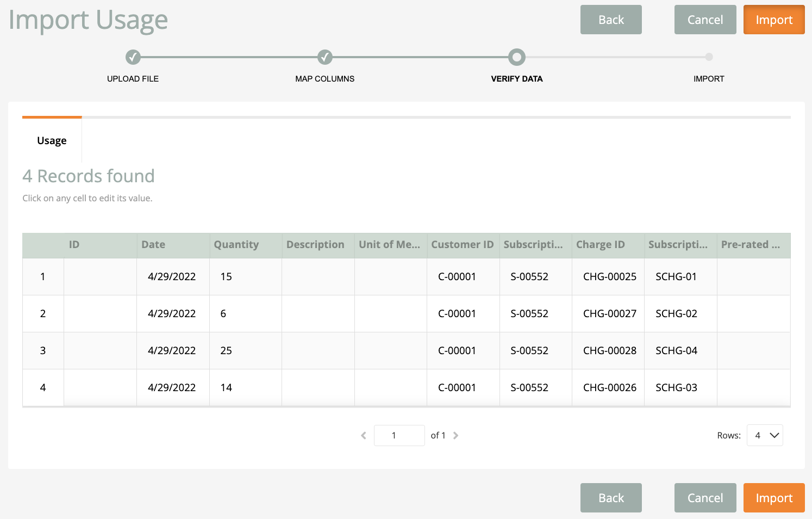Image resolution: width=812 pixels, height=519 pixels.
Task: Edit quantity cell with value 25
Action: point(246,350)
